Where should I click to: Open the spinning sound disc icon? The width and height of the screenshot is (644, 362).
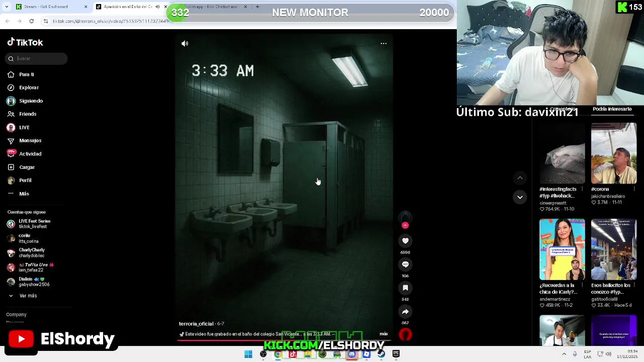pyautogui.click(x=405, y=335)
